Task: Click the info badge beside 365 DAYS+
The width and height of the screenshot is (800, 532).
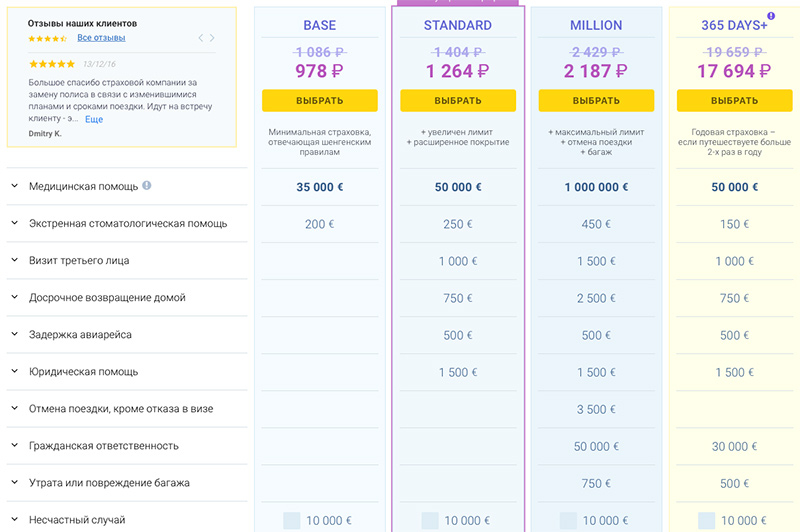Action: (x=770, y=16)
